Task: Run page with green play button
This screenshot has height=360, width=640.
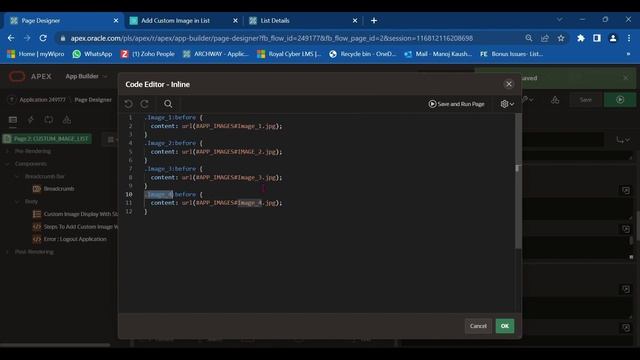Action: [620, 100]
